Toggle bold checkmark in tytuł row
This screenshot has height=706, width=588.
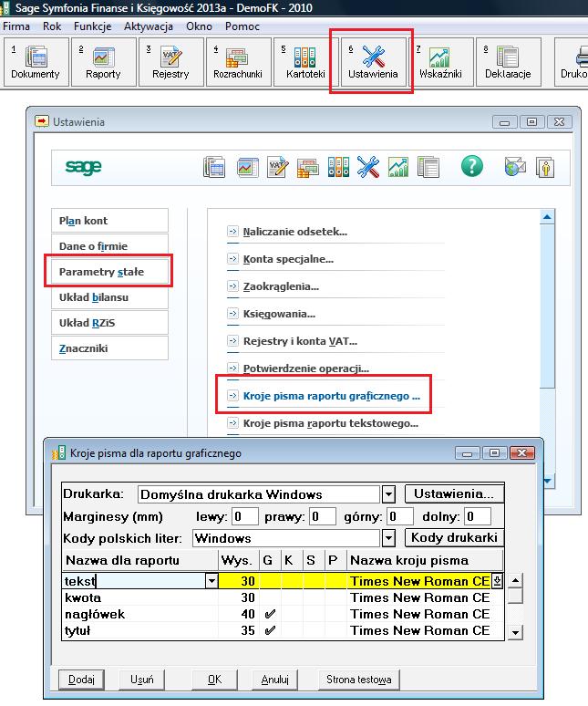point(270,630)
